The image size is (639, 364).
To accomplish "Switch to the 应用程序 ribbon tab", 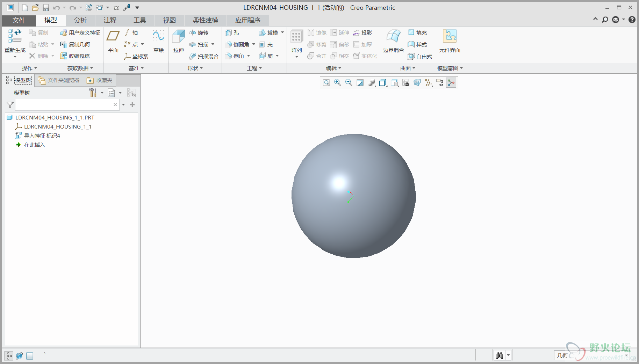I will 248,20.
